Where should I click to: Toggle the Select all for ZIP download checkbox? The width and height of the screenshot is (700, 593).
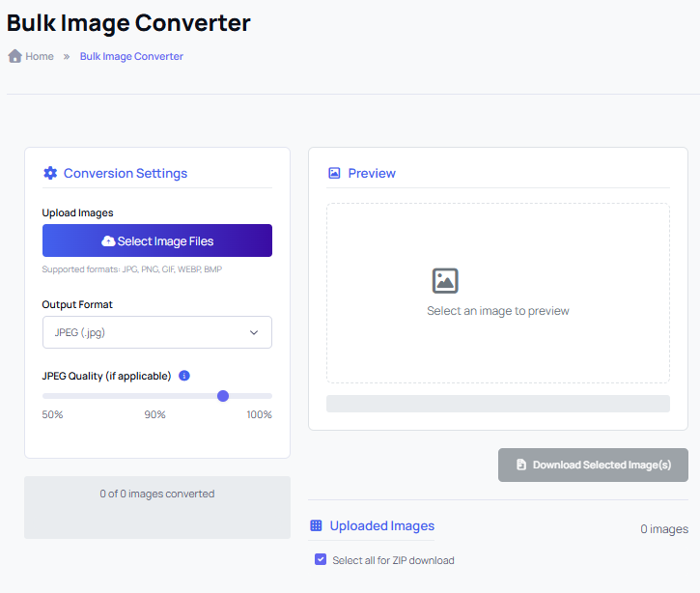click(x=321, y=559)
